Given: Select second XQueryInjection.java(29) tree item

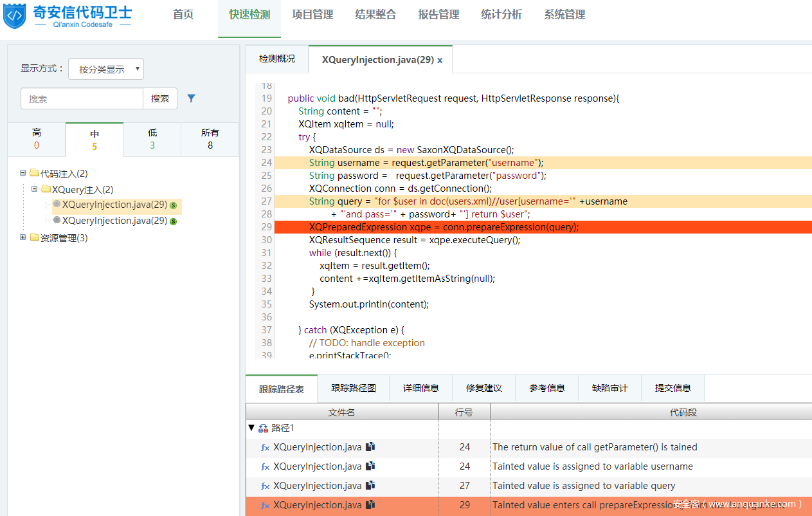Looking at the screenshot, I should (x=114, y=221).
